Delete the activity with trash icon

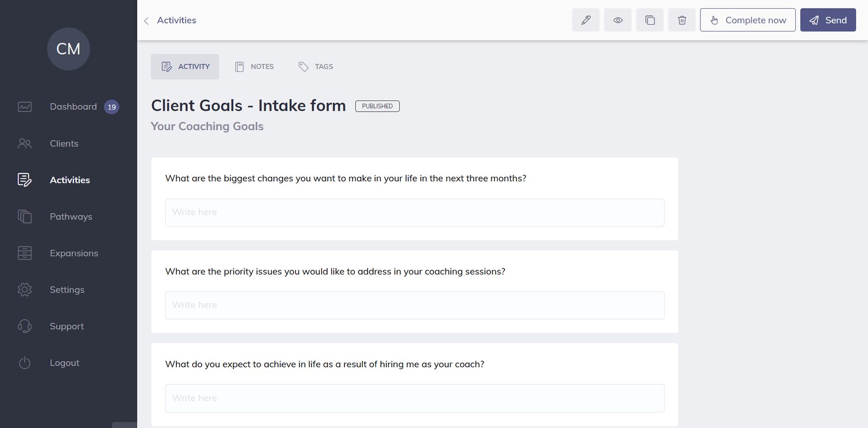(x=681, y=20)
